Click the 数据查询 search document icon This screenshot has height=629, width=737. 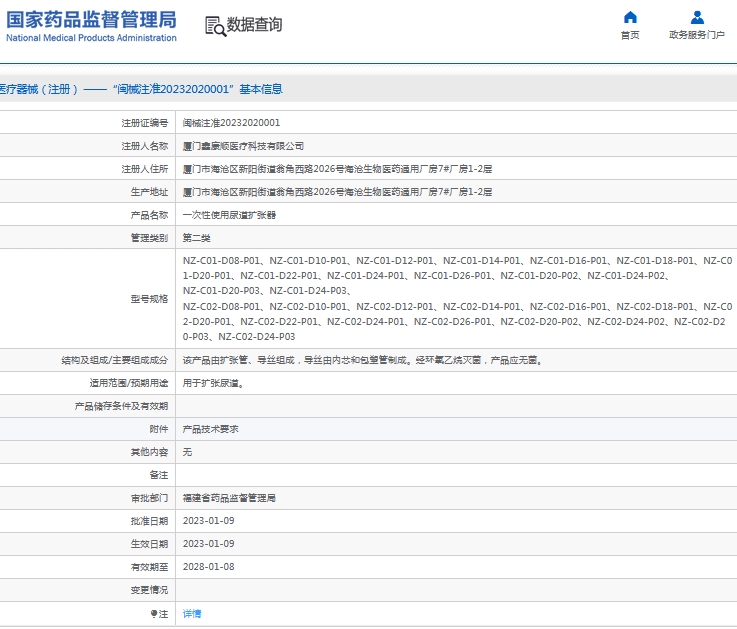point(215,26)
